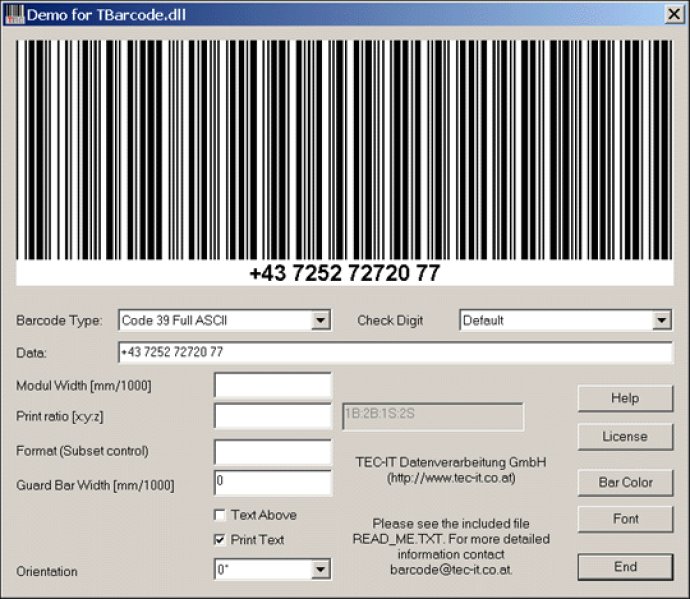
Task: Click the License button
Action: [x=625, y=437]
